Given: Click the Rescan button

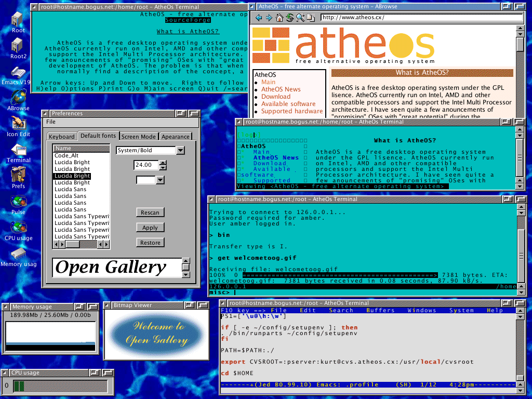Looking at the screenshot, I should (x=150, y=212).
